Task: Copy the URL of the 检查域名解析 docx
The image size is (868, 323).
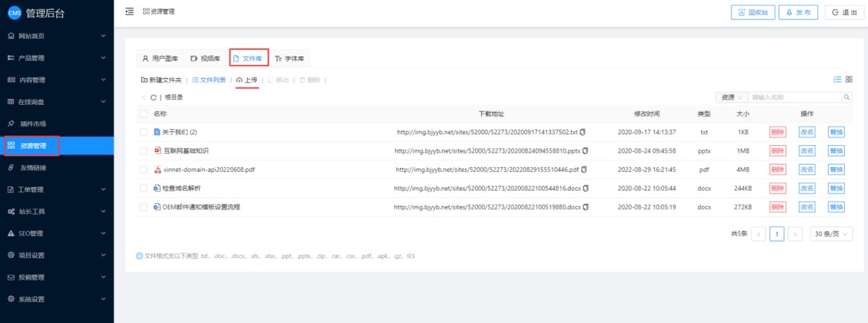Action: 585,188
